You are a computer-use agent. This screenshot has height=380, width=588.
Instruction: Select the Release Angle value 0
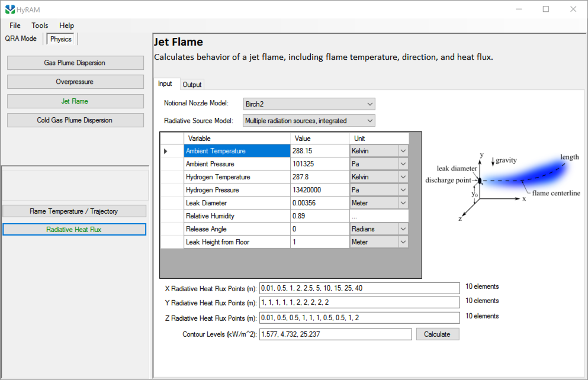pyautogui.click(x=320, y=229)
